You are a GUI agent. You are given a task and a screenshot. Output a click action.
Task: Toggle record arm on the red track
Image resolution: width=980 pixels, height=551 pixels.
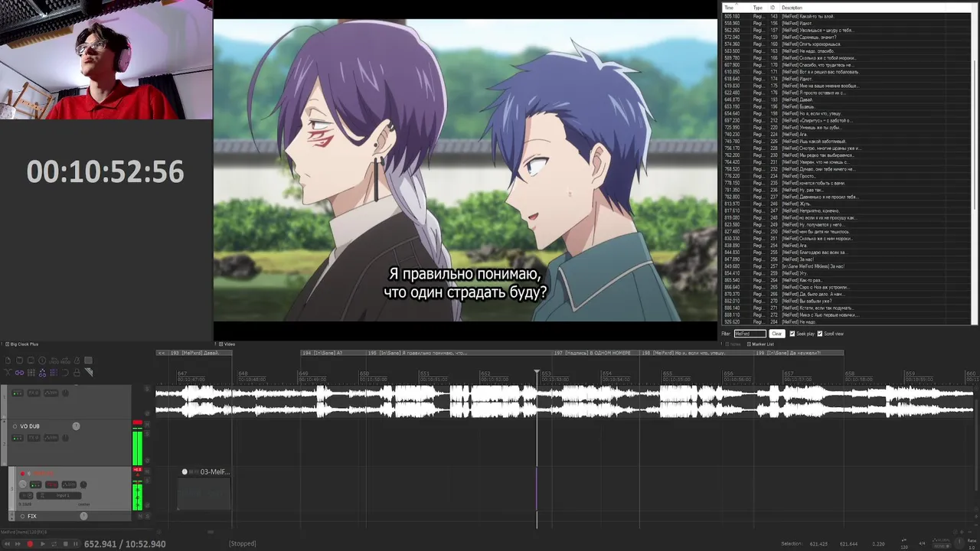pyautogui.click(x=23, y=473)
